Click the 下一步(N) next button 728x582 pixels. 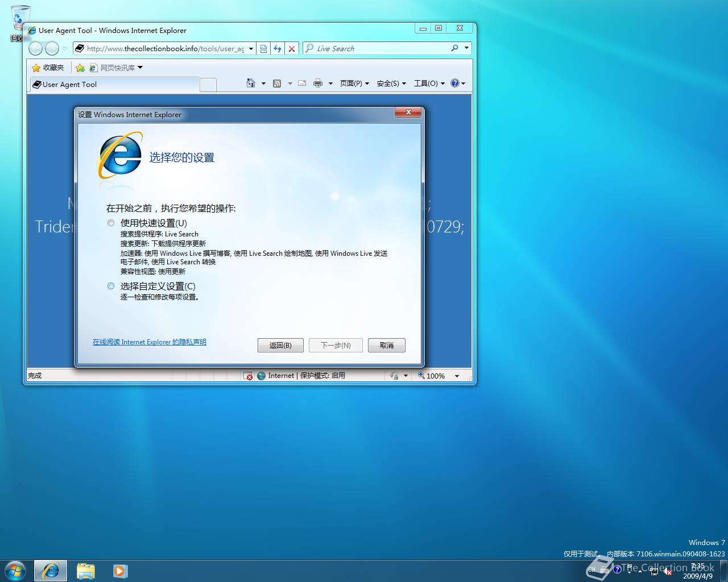tap(336, 345)
